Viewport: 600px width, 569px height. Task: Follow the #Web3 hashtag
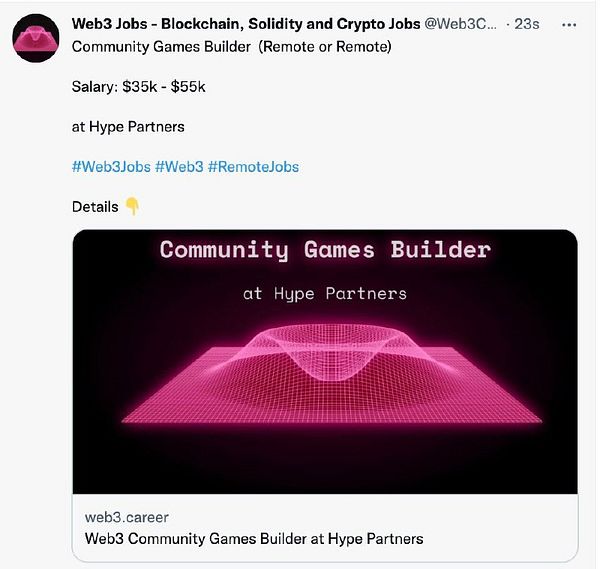(179, 167)
